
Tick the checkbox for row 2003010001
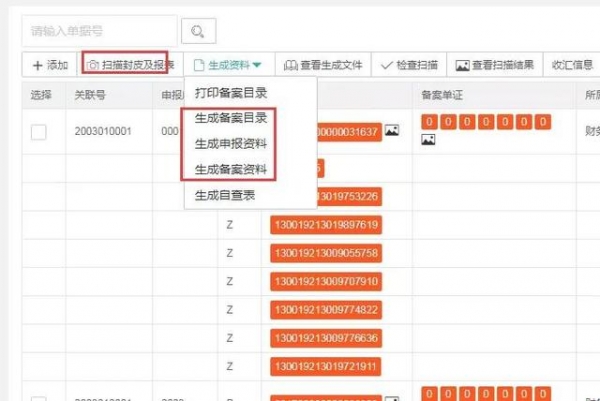[x=38, y=132]
